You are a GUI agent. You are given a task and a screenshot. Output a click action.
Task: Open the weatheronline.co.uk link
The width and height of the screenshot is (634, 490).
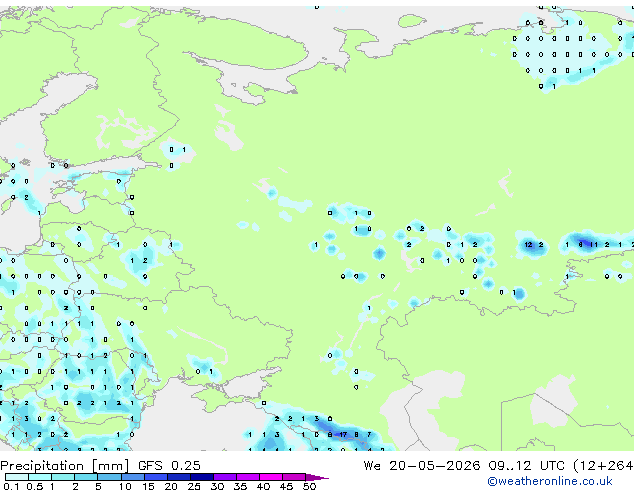550,481
